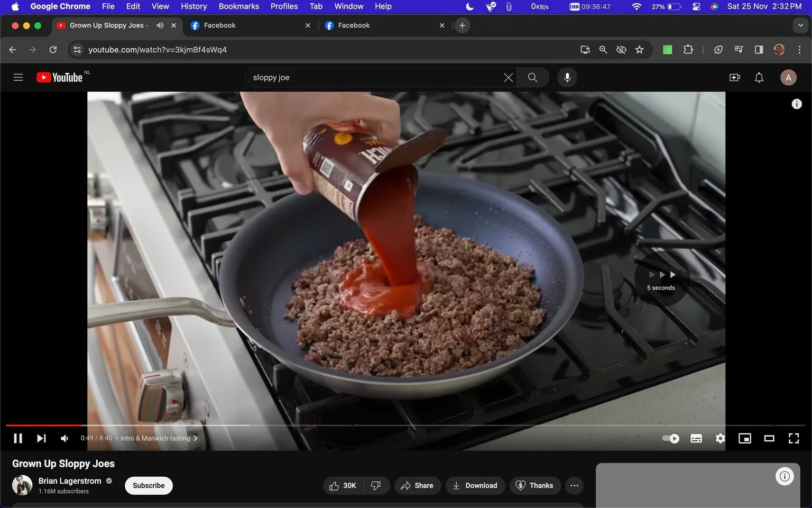
Task: Mute the video volume
Action: 64,438
